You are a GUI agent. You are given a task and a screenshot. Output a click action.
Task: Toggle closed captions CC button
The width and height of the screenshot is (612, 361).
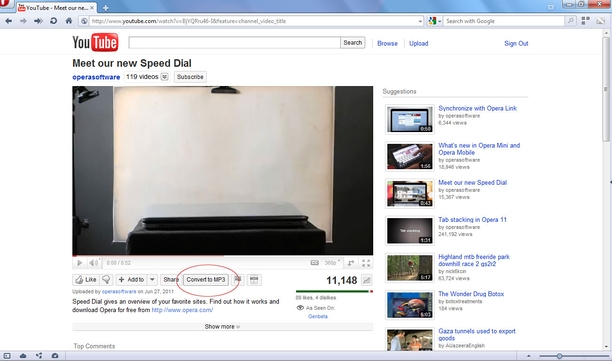[x=315, y=263]
